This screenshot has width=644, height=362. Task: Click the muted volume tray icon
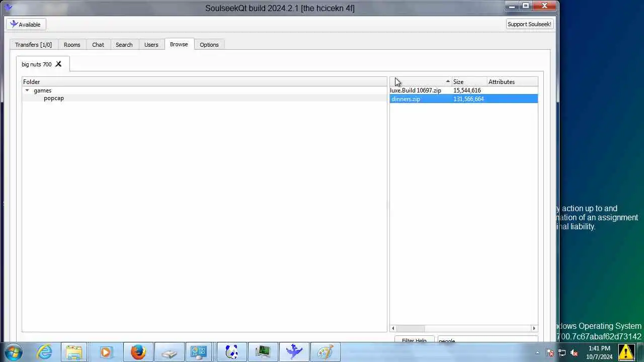[x=574, y=352]
